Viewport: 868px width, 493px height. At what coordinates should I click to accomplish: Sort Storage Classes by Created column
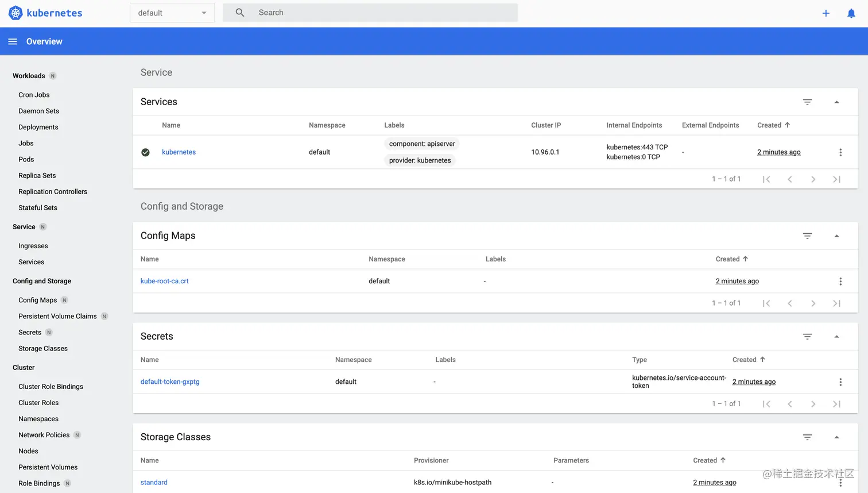tap(709, 460)
